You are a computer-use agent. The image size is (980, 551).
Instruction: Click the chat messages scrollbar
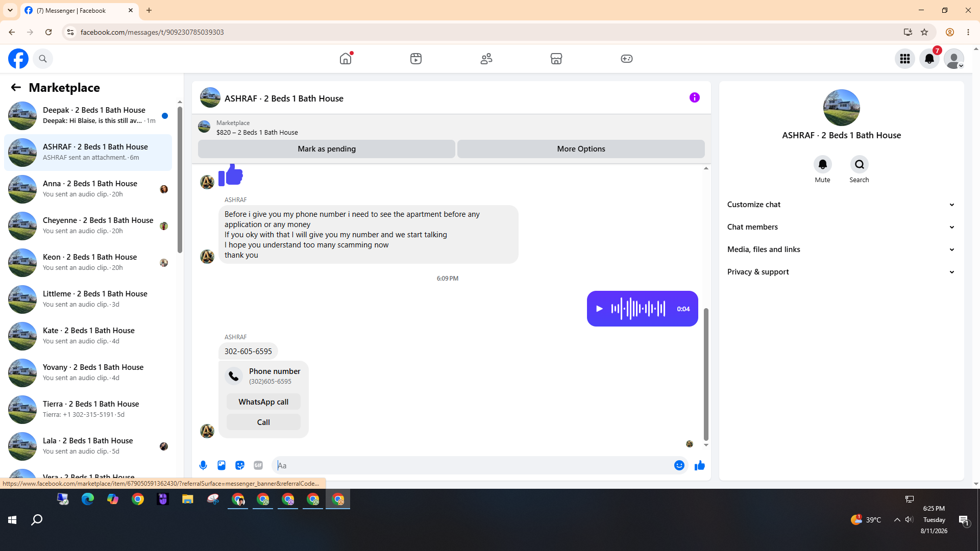706,374
